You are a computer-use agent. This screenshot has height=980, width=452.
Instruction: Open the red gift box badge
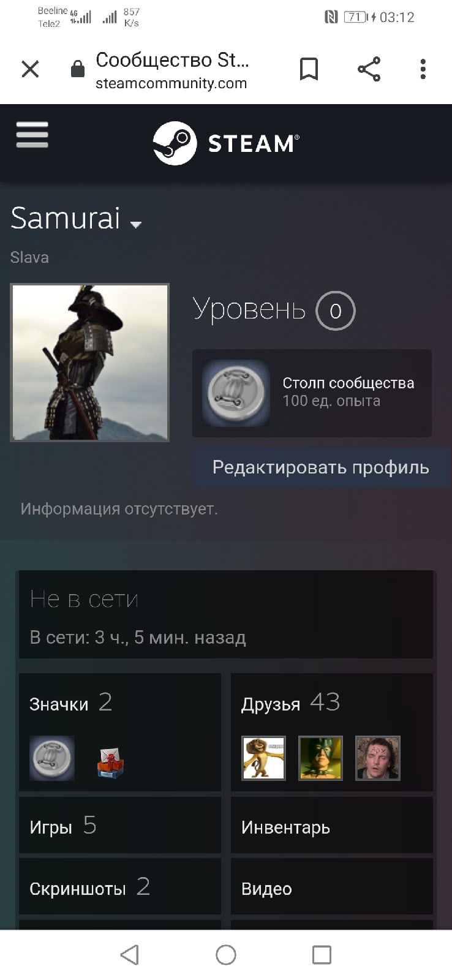110,760
